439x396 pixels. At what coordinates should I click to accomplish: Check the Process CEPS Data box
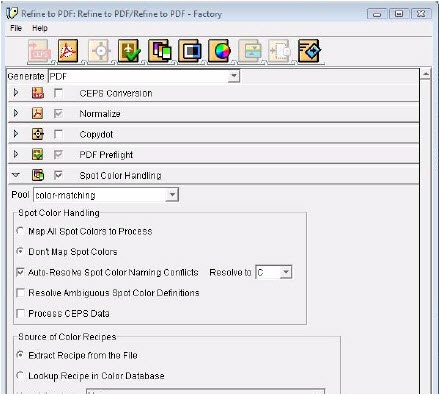(21, 313)
